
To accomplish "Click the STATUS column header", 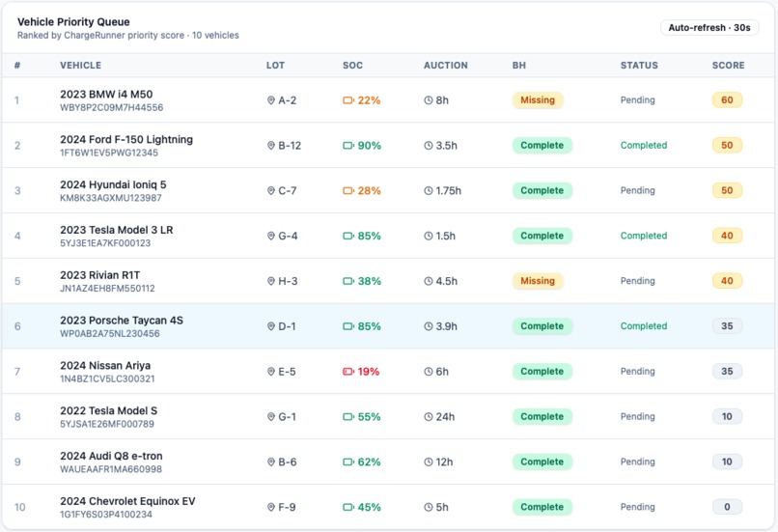I will [x=639, y=65].
